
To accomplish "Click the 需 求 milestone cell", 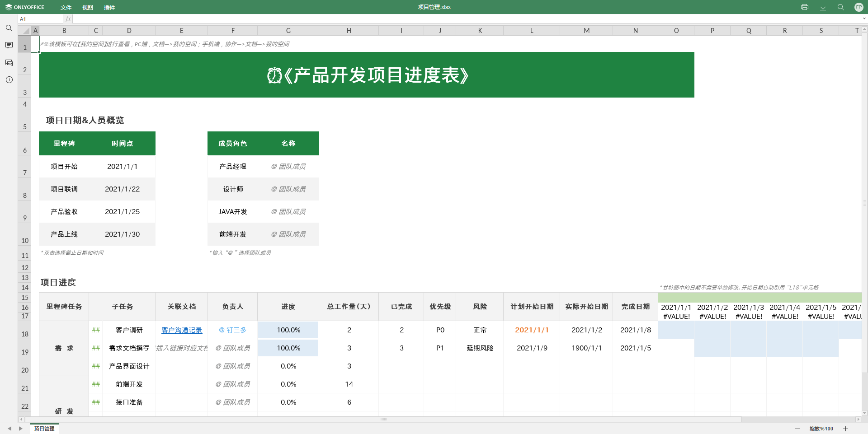I will point(64,348).
